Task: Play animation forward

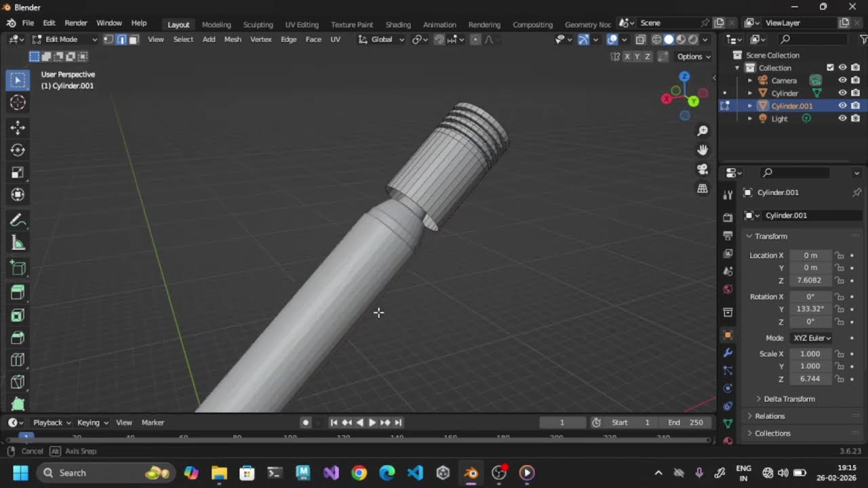Action: point(372,422)
